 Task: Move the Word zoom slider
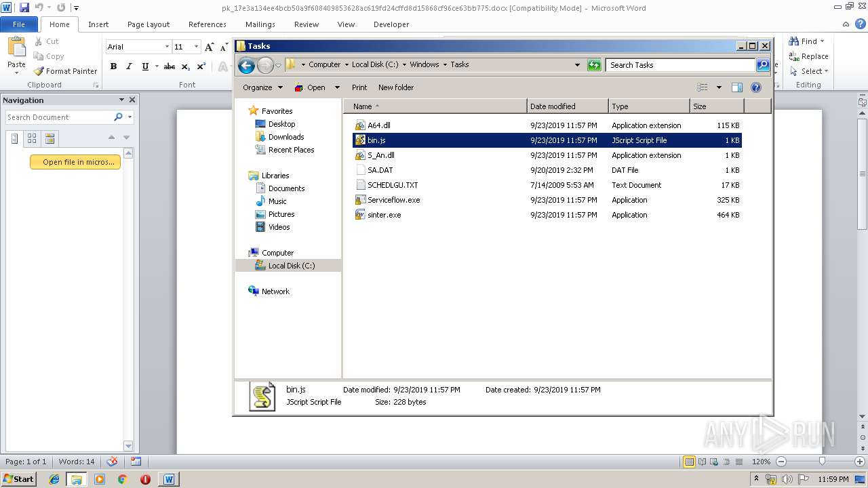point(822,461)
